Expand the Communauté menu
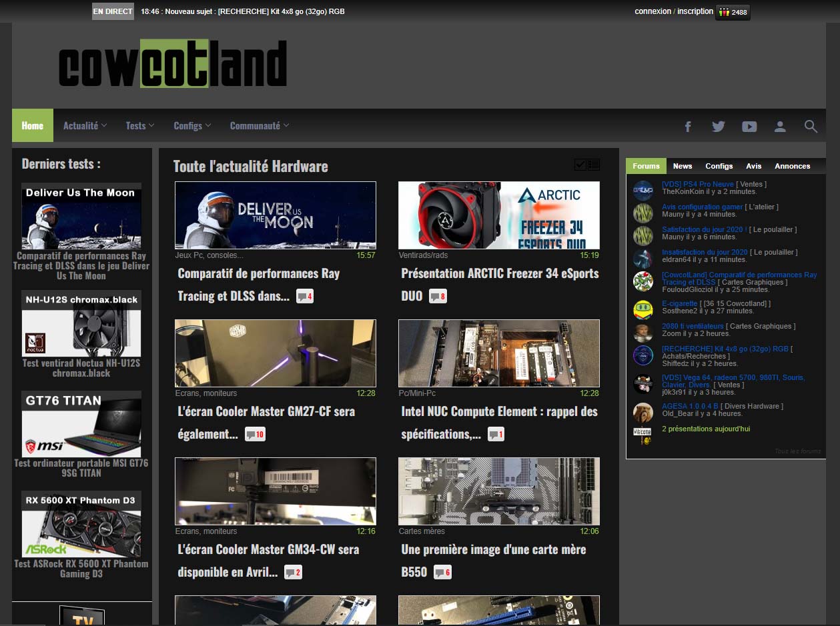 [260, 125]
